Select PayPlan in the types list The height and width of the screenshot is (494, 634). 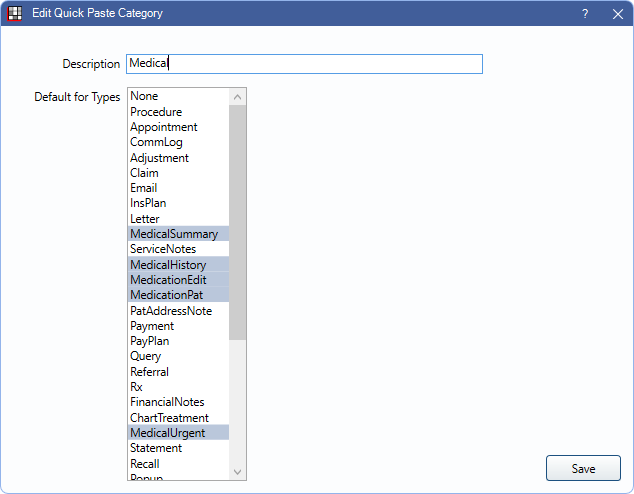[x=178, y=341]
